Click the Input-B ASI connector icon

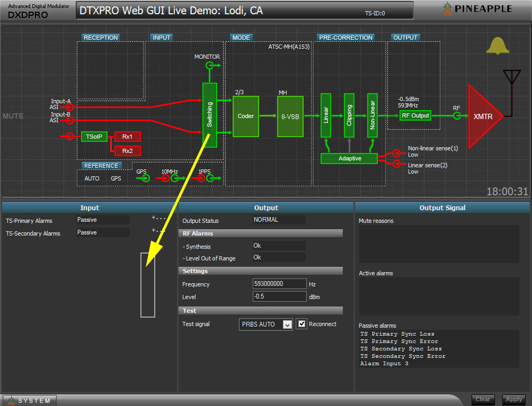click(69, 120)
